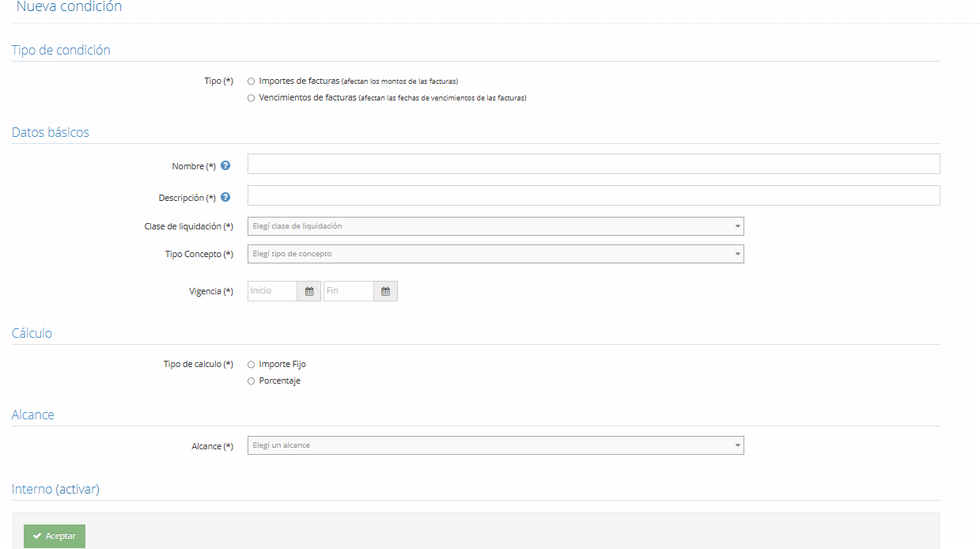Choose Importe Fijo as calculation type
The height and width of the screenshot is (549, 980).
[x=252, y=365]
